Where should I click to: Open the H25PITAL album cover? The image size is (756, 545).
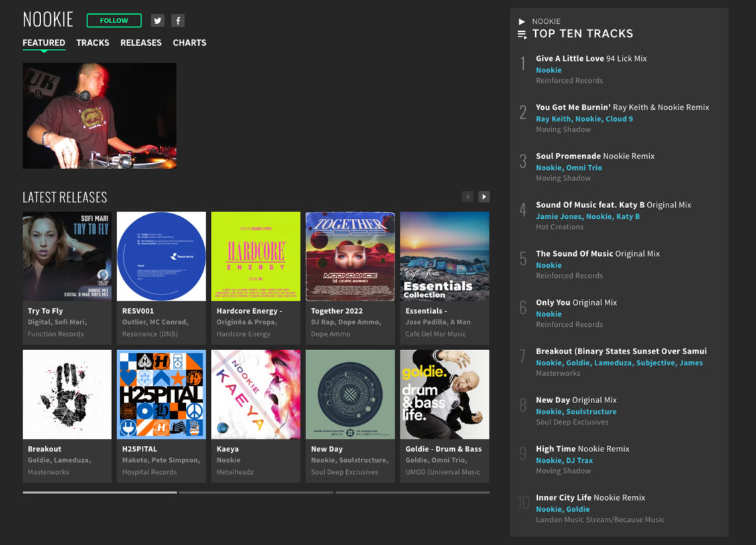click(161, 394)
